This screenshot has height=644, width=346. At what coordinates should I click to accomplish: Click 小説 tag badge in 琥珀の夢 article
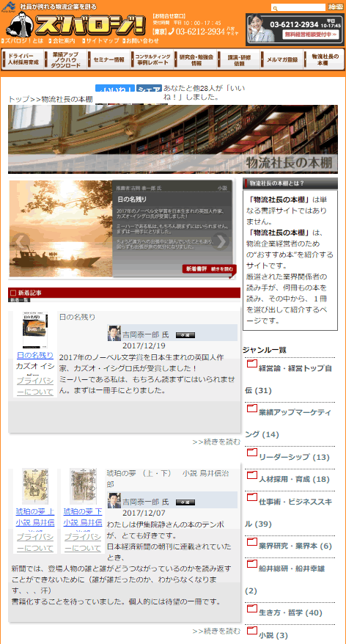[x=185, y=502]
